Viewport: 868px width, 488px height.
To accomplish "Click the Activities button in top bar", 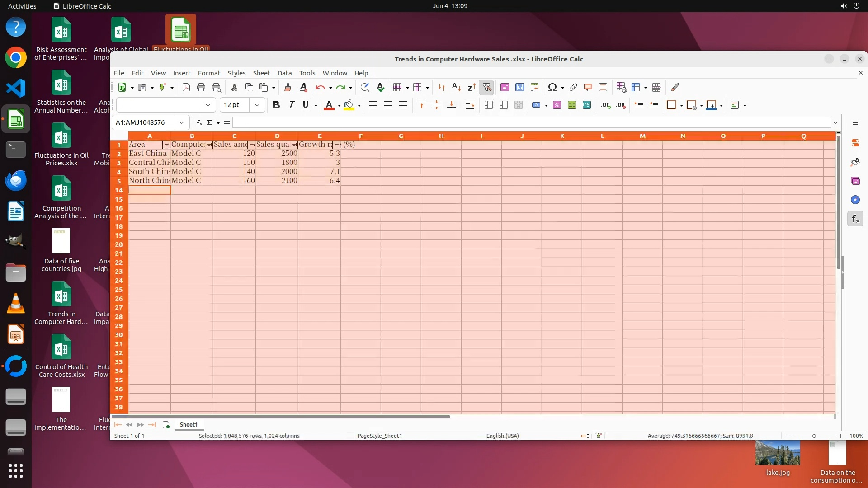I will (x=22, y=6).
